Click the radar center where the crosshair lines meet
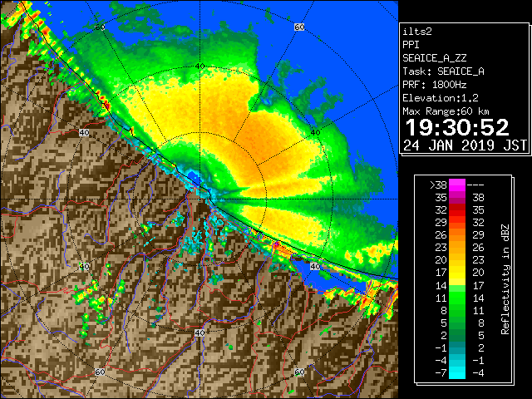The height and width of the screenshot is (399, 532). tap(199, 199)
